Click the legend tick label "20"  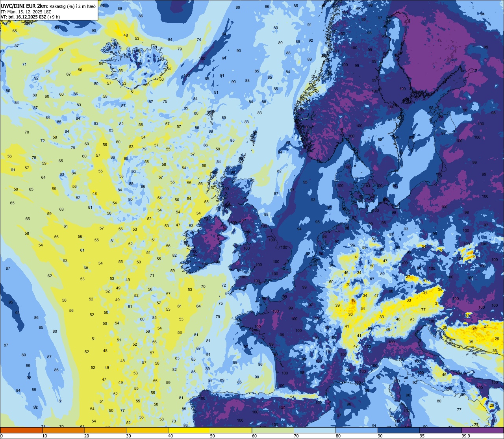87,436
